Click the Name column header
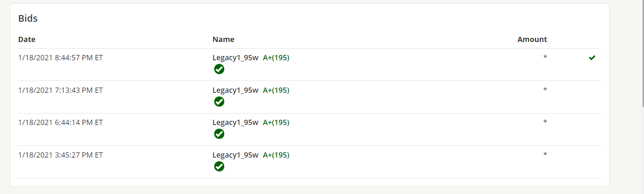The height and width of the screenshot is (194, 644). [x=223, y=40]
